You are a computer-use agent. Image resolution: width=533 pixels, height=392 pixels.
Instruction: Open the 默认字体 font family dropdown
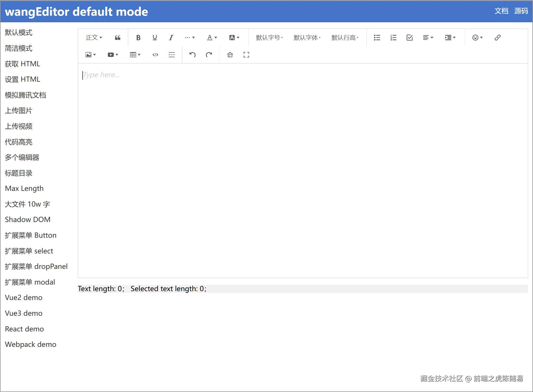[x=307, y=38]
